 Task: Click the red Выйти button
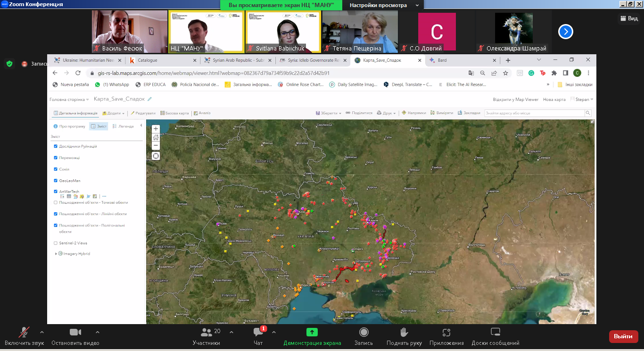pos(623,336)
